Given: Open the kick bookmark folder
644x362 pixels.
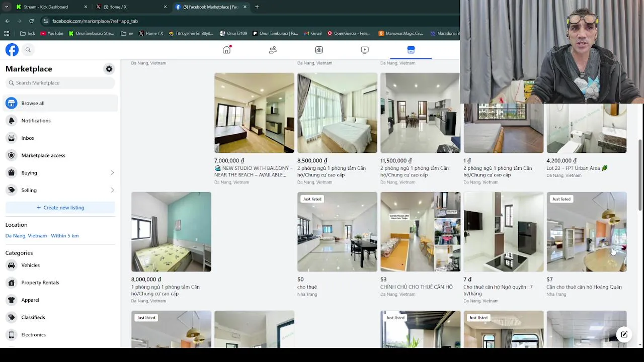Looking at the screenshot, I should click(x=28, y=34).
